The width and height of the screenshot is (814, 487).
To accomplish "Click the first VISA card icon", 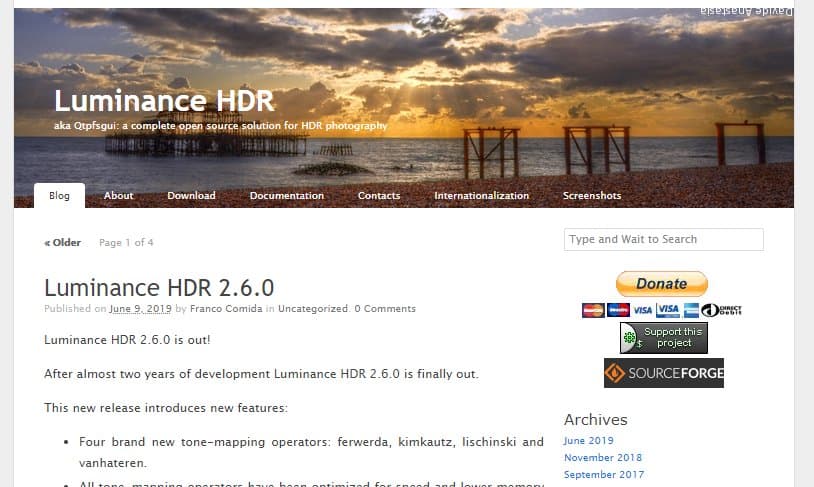I will coord(642,310).
